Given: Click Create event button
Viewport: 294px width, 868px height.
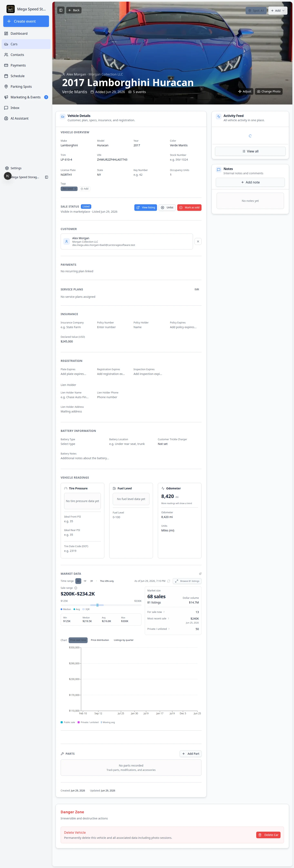Looking at the screenshot, I should point(26,21).
